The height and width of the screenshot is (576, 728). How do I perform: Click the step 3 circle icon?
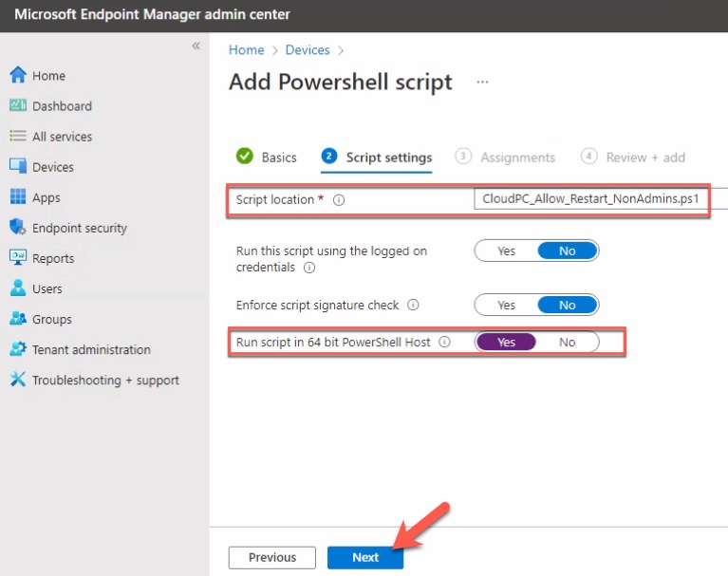463,157
